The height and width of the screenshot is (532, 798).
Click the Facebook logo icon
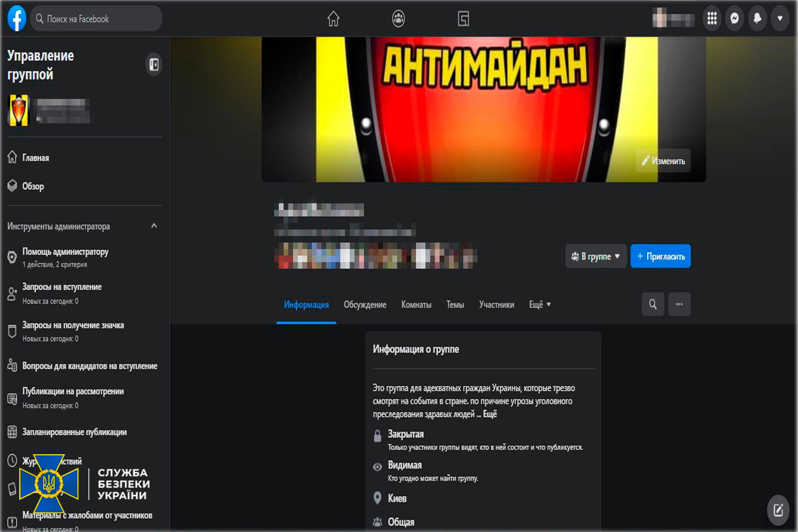[x=17, y=18]
